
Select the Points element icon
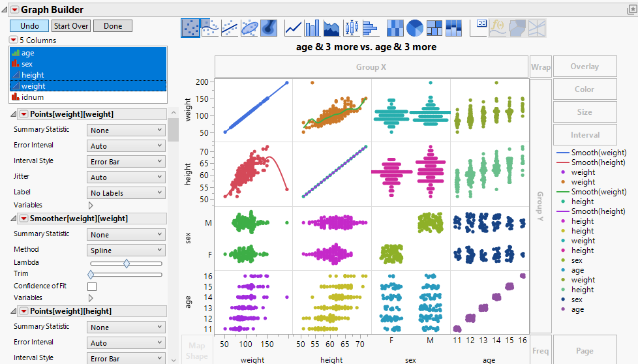click(190, 28)
